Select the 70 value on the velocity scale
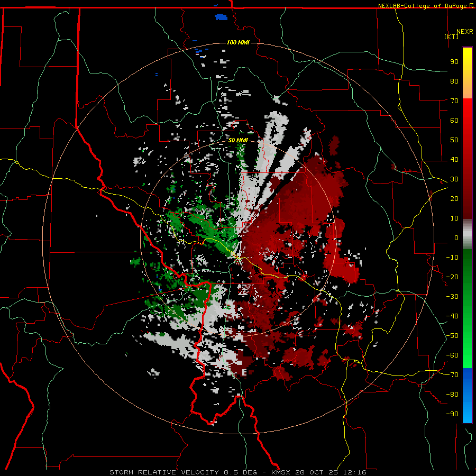 click(x=454, y=101)
